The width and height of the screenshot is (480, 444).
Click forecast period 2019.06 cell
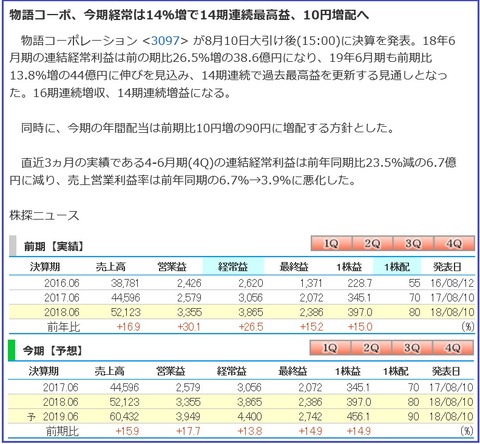pyautogui.click(x=60, y=416)
